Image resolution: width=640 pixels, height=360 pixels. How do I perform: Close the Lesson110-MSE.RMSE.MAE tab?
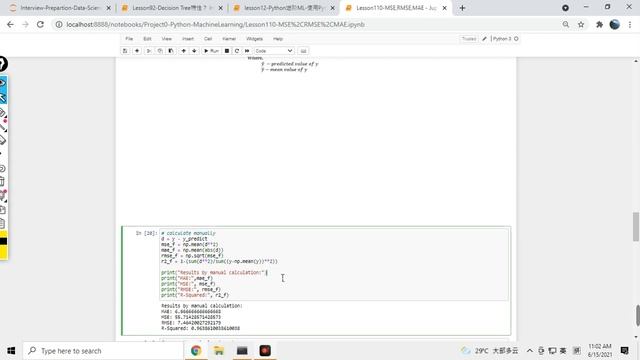pos(444,8)
